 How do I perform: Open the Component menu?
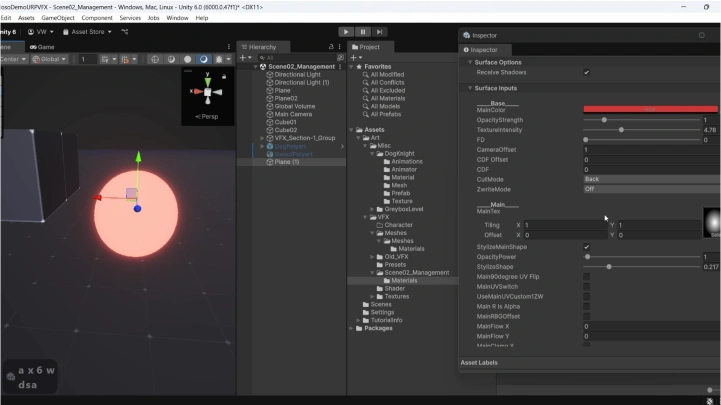97,18
